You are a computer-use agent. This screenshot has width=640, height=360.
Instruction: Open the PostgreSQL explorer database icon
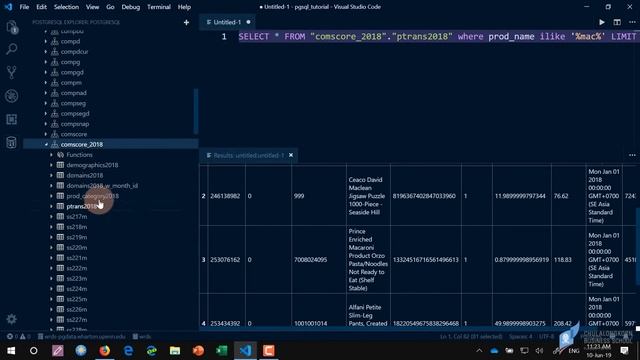[x=12, y=142]
